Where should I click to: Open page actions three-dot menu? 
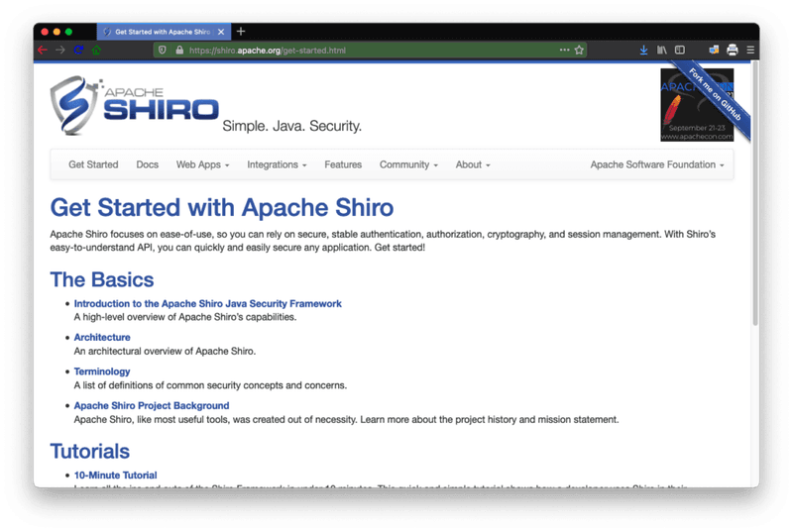click(x=564, y=50)
